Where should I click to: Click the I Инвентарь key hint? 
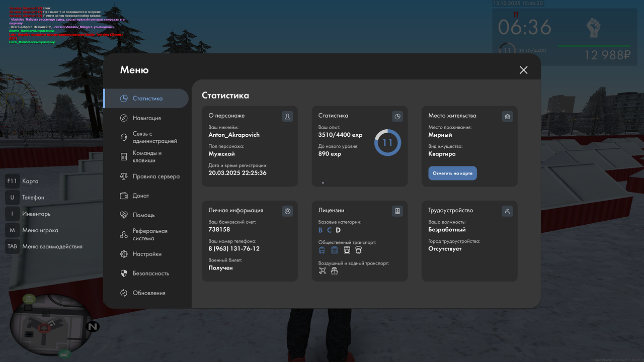(28, 214)
